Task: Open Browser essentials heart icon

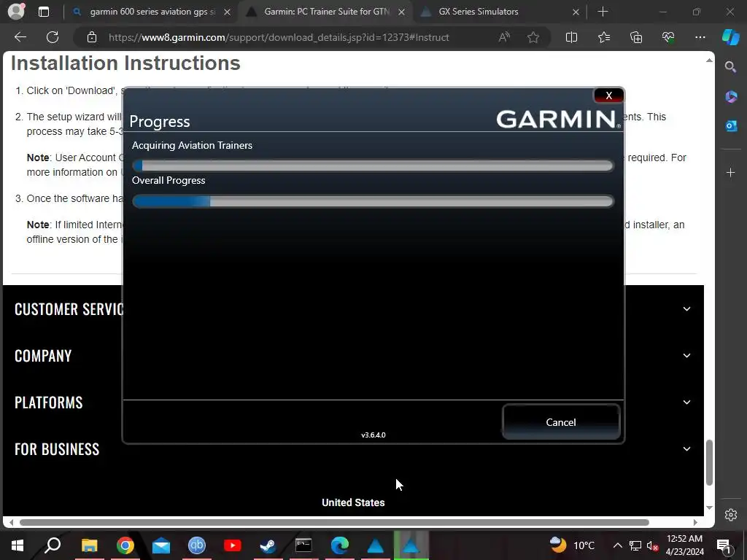Action: pos(668,37)
